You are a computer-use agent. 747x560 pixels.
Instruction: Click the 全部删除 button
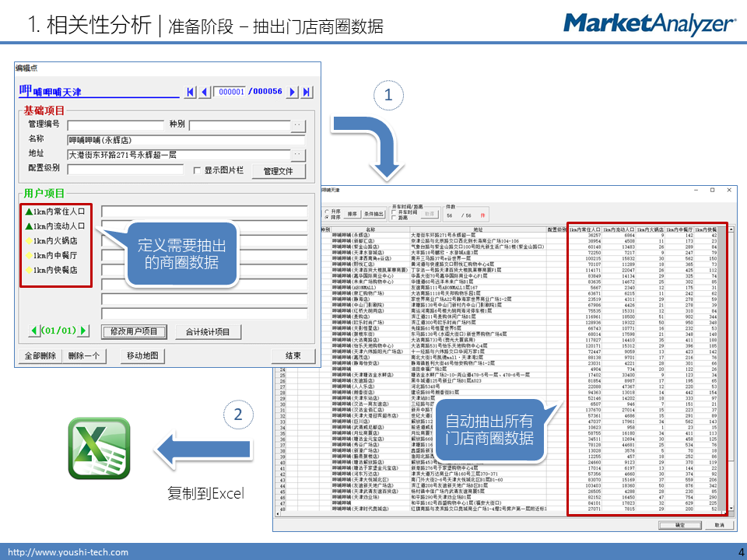pyautogui.click(x=40, y=355)
